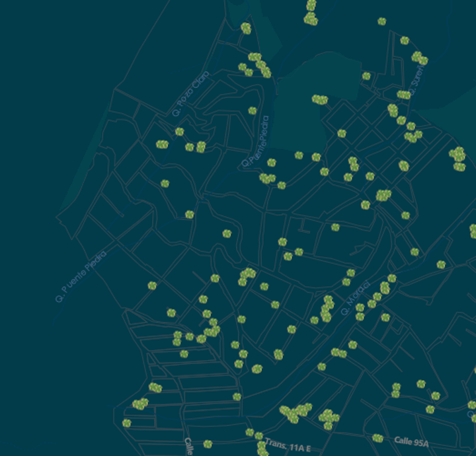Viewport: 476px width, 456px height.
Task: Select big tree cluster between Trans. 11A E and Q. Moraci
Action: [x=296, y=413]
